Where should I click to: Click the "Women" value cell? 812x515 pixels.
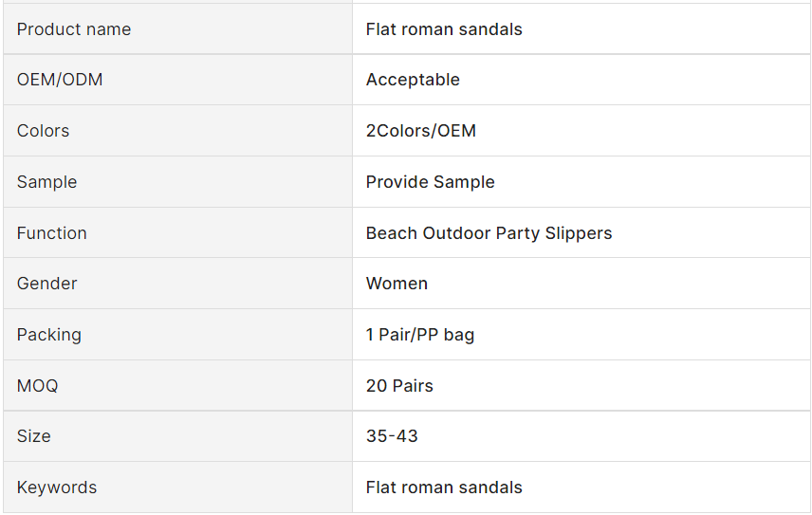397,284
